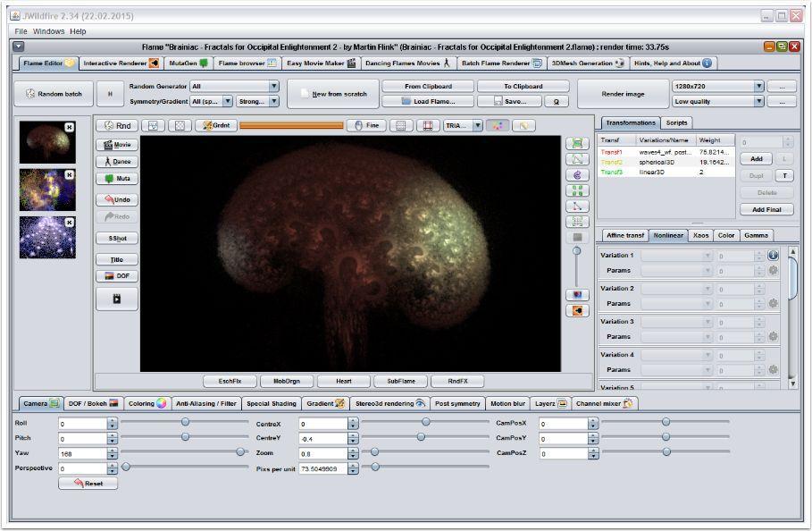The width and height of the screenshot is (812, 531).
Task: Click the red-dotted triangle points icon
Action: [577, 206]
